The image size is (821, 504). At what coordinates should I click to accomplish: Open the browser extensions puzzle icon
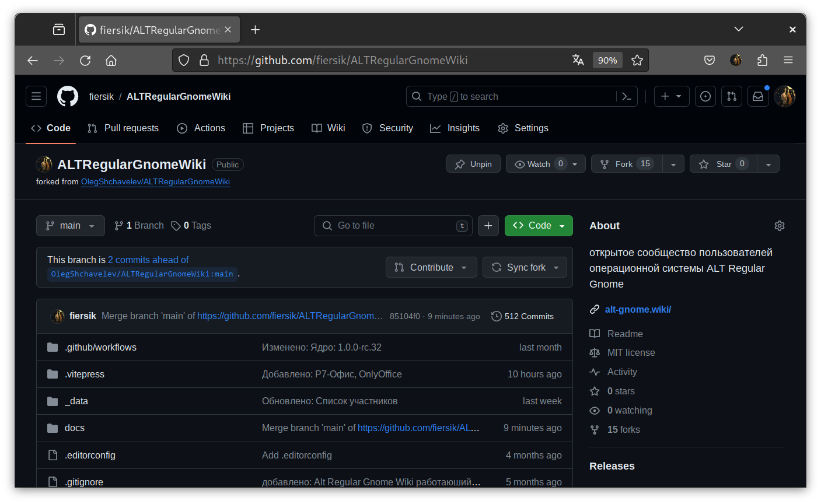point(762,60)
